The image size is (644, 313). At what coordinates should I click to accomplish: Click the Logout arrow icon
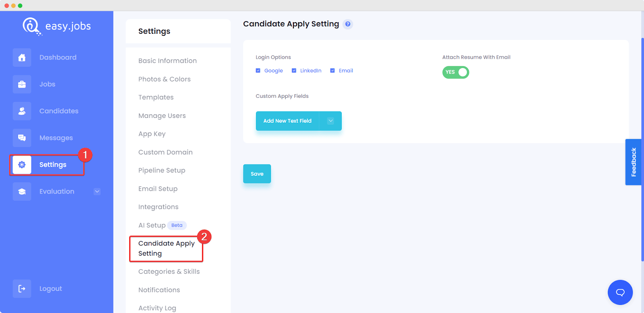click(x=22, y=288)
